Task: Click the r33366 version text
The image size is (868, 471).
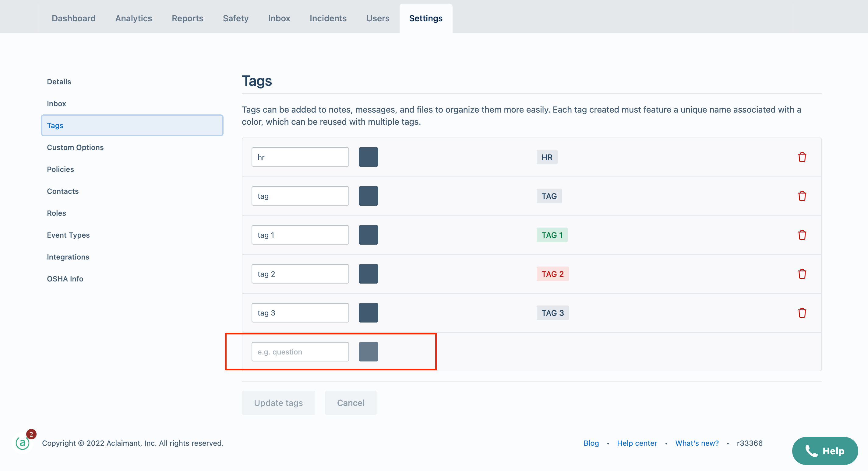Action: point(750,443)
